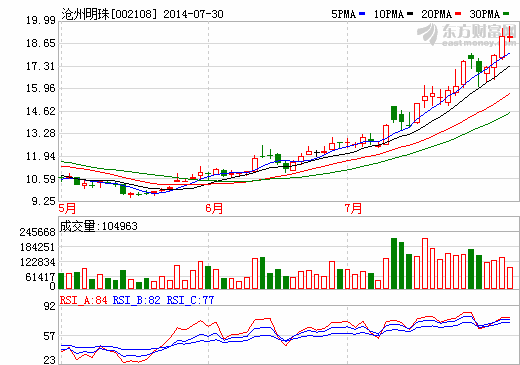This screenshot has height=365, width=520.
Task: Click the 122834 volume axis label
Action: [x=37, y=262]
